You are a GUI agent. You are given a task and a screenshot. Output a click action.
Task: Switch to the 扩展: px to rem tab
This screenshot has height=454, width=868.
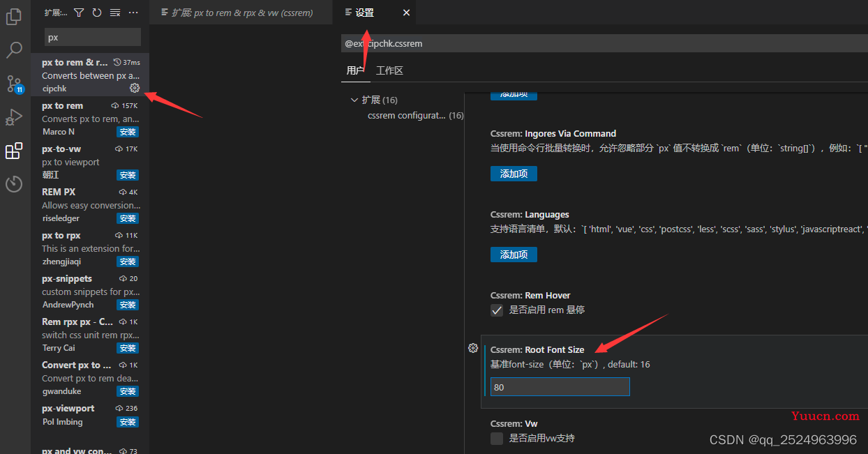tap(242, 13)
